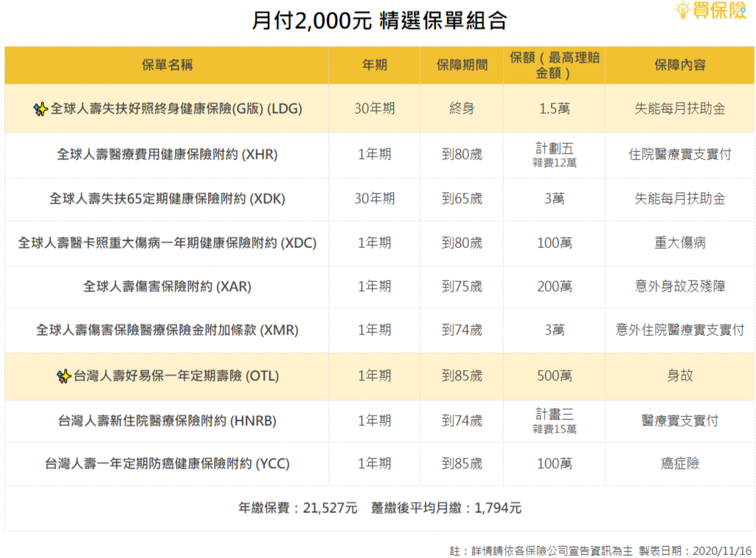Select policy name 全球人壽傷害保險附約 (XAR)
The height and width of the screenshot is (558, 756).
[167, 286]
